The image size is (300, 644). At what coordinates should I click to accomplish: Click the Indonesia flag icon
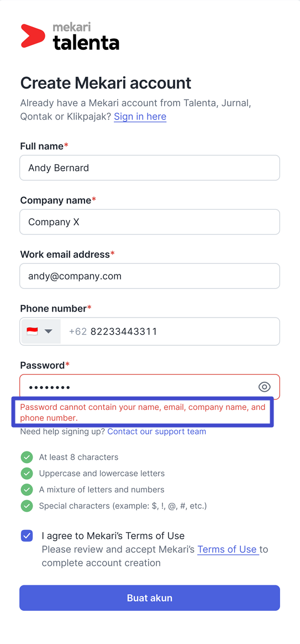(32, 331)
